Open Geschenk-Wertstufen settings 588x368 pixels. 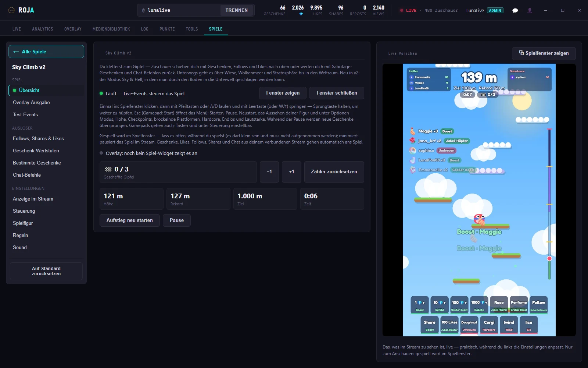tap(46, 151)
